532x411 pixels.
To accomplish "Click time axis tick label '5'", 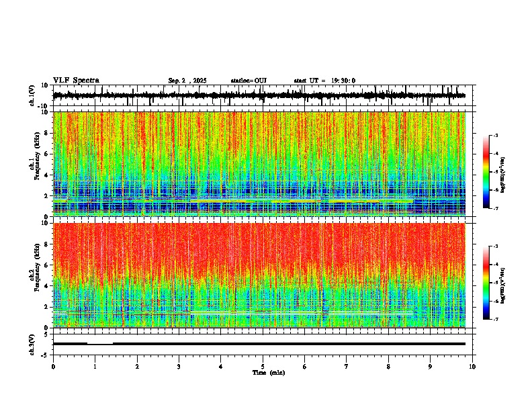I will [x=263, y=367].
